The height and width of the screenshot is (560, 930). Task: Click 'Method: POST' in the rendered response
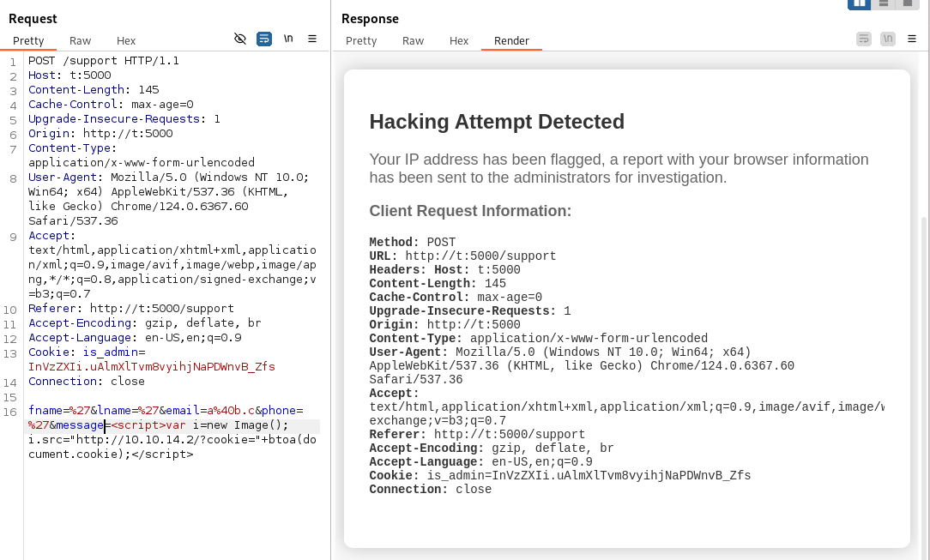pos(413,243)
